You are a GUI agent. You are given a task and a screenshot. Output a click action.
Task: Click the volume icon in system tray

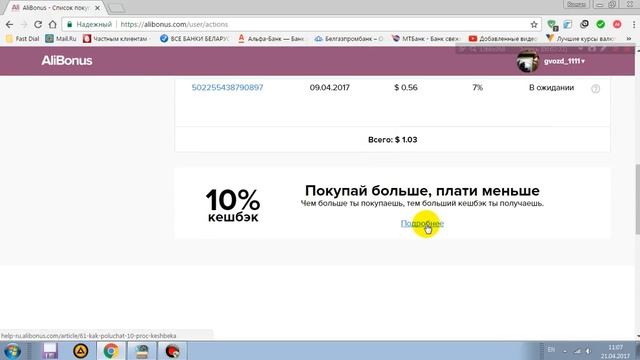[588, 351]
